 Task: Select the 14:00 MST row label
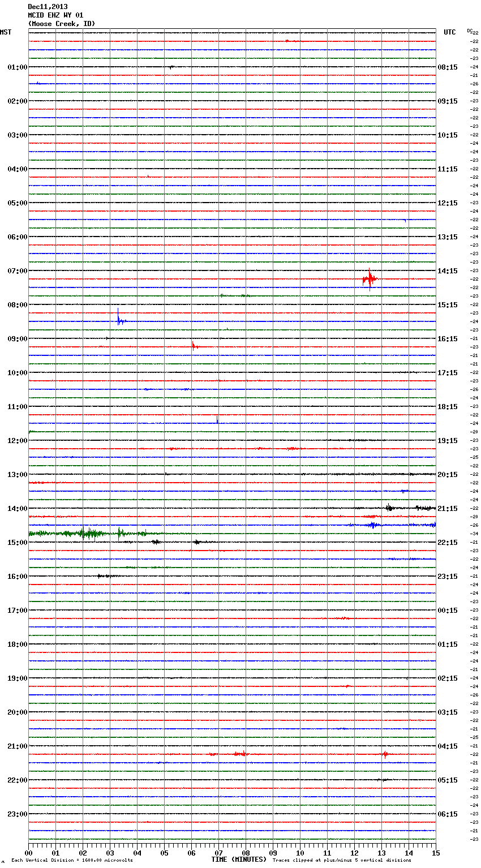(x=17, y=509)
